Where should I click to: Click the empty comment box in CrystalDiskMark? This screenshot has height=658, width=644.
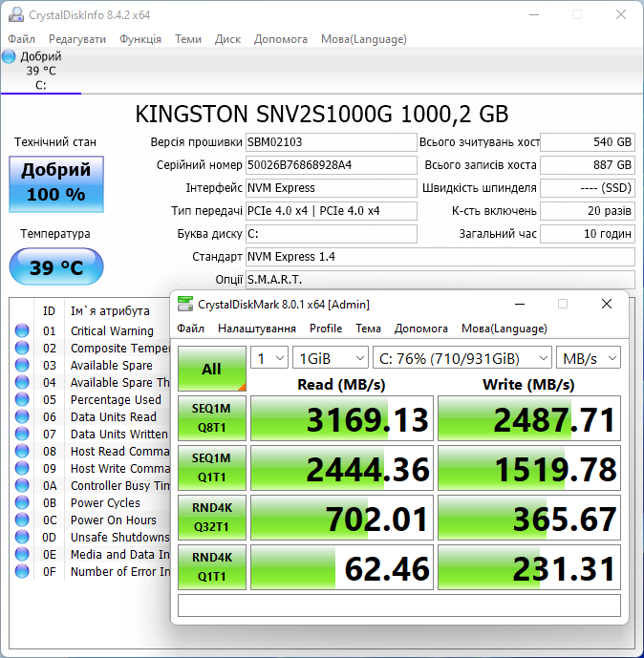click(399, 605)
